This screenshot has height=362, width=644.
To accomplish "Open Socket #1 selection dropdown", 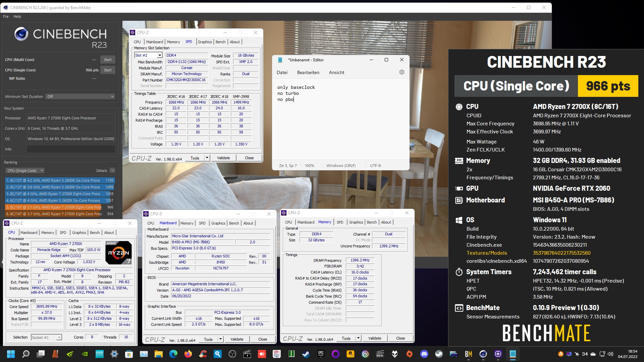I will [46, 338].
